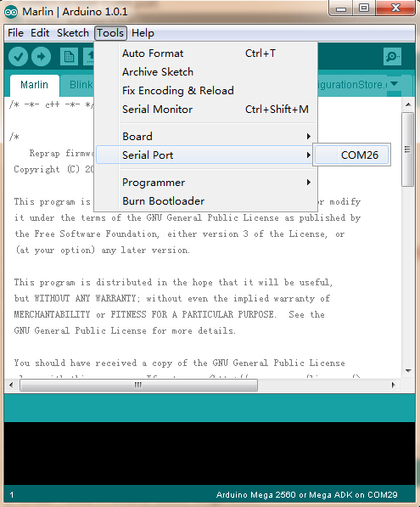
Task: Click the Open sketch toolbar icon
Action: click(88, 57)
